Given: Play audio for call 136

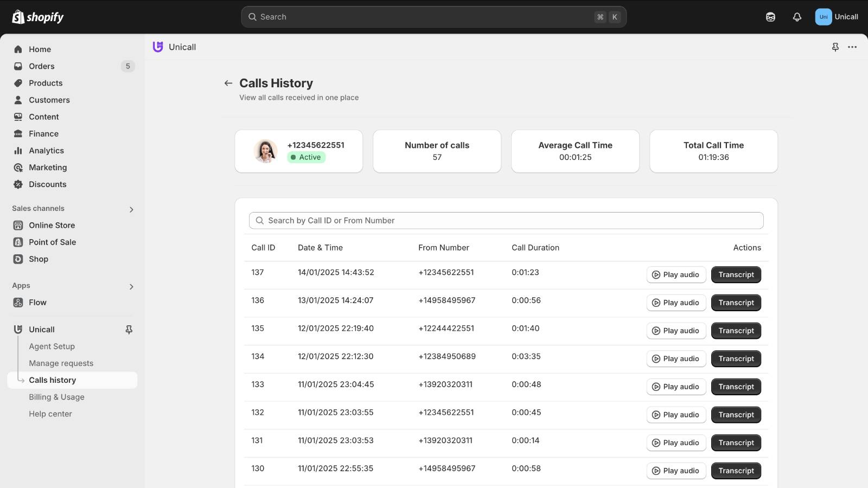Looking at the screenshot, I should click(676, 303).
